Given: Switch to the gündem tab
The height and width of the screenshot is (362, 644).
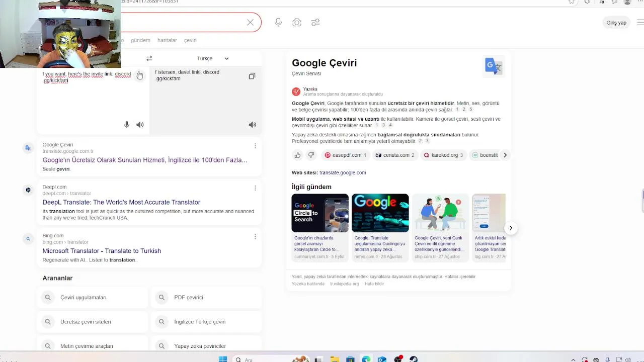Looking at the screenshot, I should (x=140, y=40).
